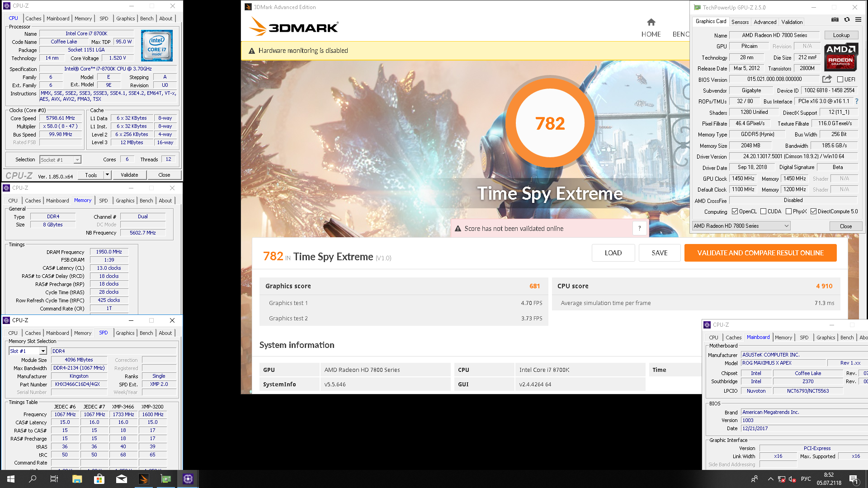Click the Core Speed 5798.61 MHz value
The image size is (868, 488).
[61, 118]
